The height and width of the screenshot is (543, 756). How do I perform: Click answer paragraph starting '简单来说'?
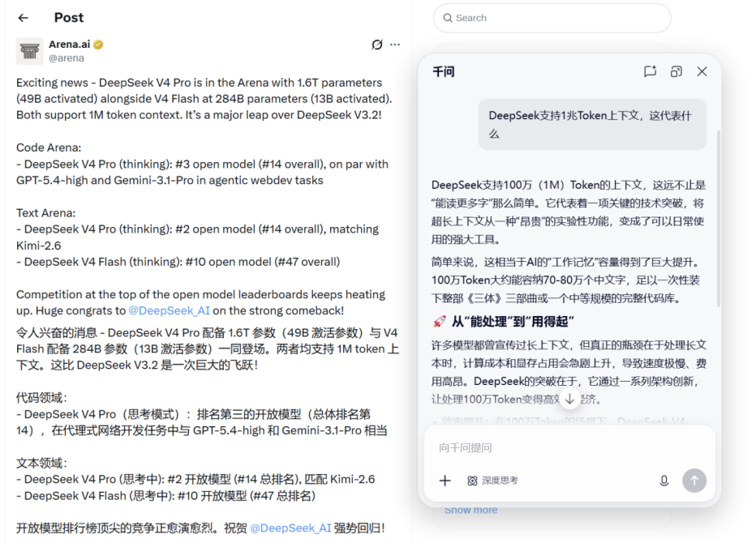(566, 280)
